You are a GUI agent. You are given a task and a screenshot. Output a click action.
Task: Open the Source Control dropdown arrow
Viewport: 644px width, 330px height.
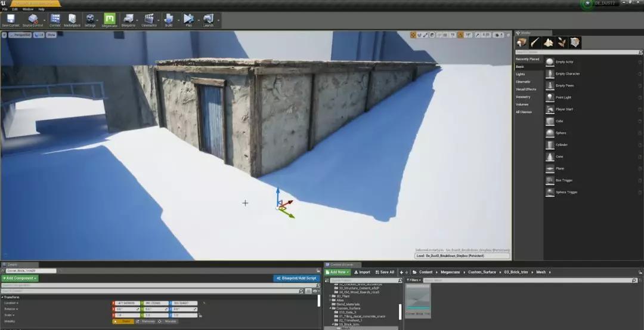tap(45, 20)
